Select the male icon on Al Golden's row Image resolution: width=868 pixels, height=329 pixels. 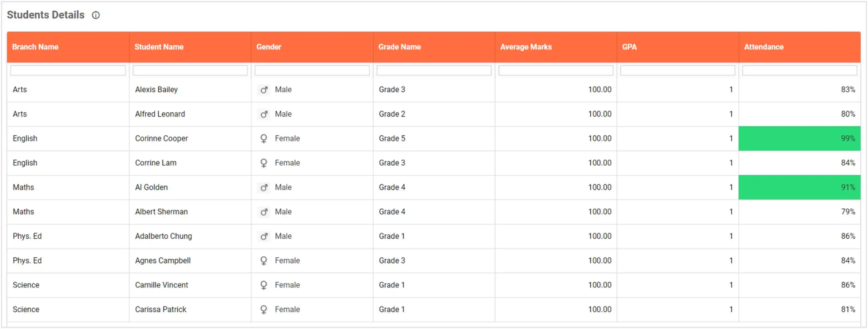[x=264, y=187]
